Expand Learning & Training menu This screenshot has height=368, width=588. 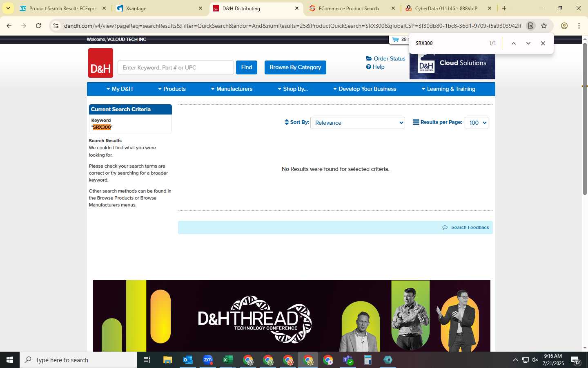(x=448, y=89)
